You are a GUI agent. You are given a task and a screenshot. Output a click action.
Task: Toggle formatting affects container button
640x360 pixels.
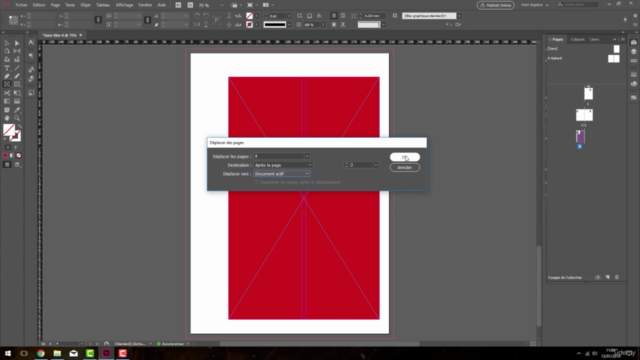[8, 147]
